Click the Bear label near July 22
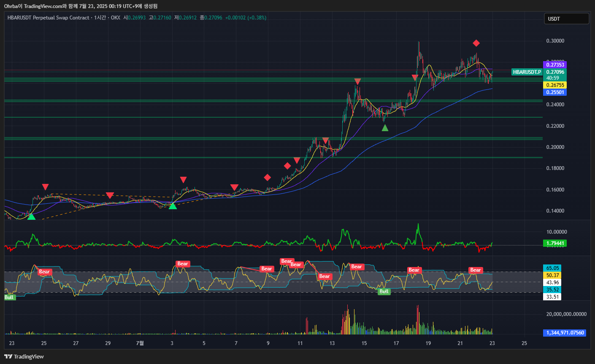 476,270
